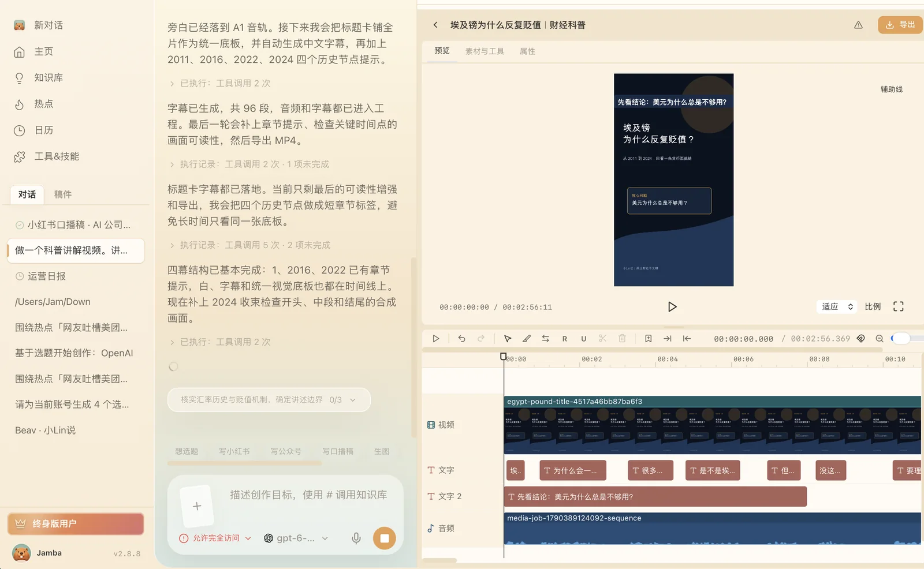Open the 主页 home icon in sidebar
Viewport: 924px width, 569px height.
pyautogui.click(x=19, y=52)
